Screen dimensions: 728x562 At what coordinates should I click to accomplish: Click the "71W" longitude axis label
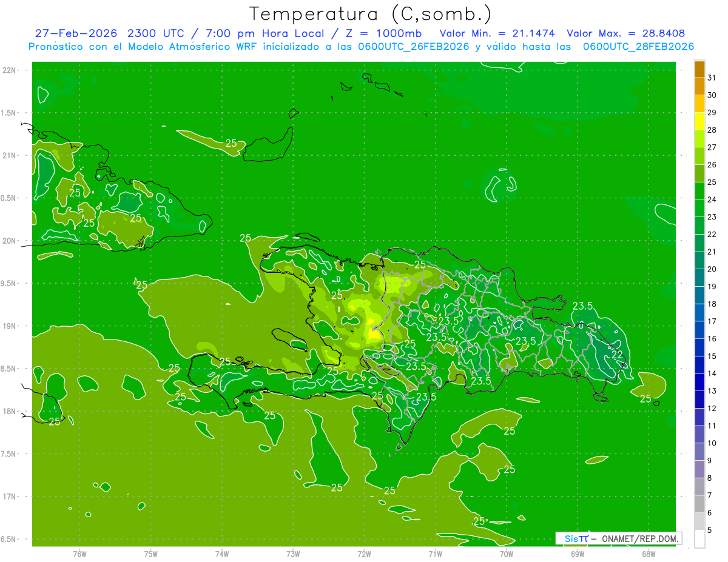click(x=435, y=554)
